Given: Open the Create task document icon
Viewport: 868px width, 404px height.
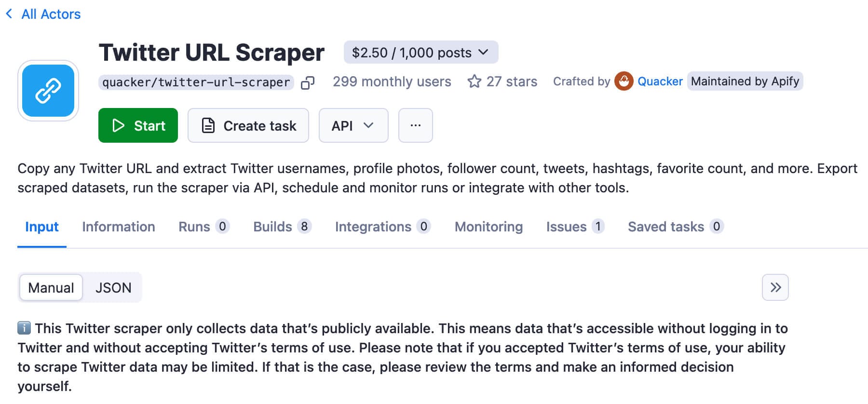Looking at the screenshot, I should point(207,125).
